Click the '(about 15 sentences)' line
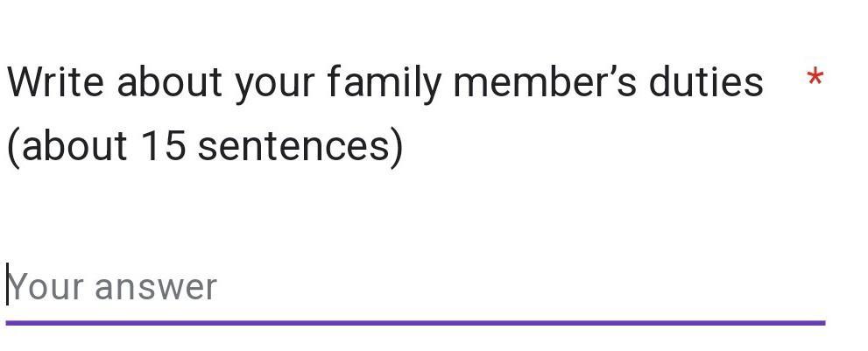Screen dimensions: 868x351 [205, 145]
